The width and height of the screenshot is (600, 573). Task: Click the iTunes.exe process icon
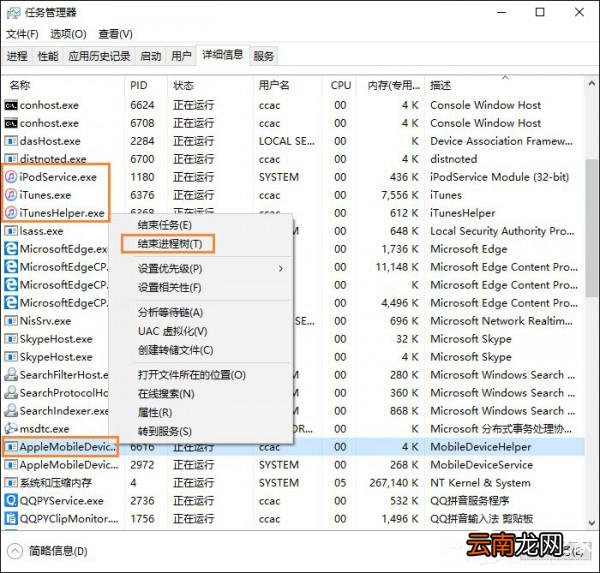[x=11, y=195]
